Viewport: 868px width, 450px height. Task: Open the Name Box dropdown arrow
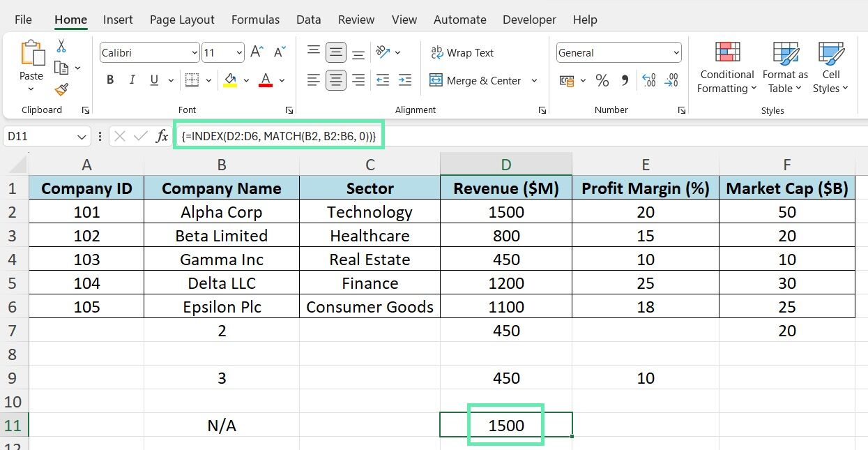83,137
